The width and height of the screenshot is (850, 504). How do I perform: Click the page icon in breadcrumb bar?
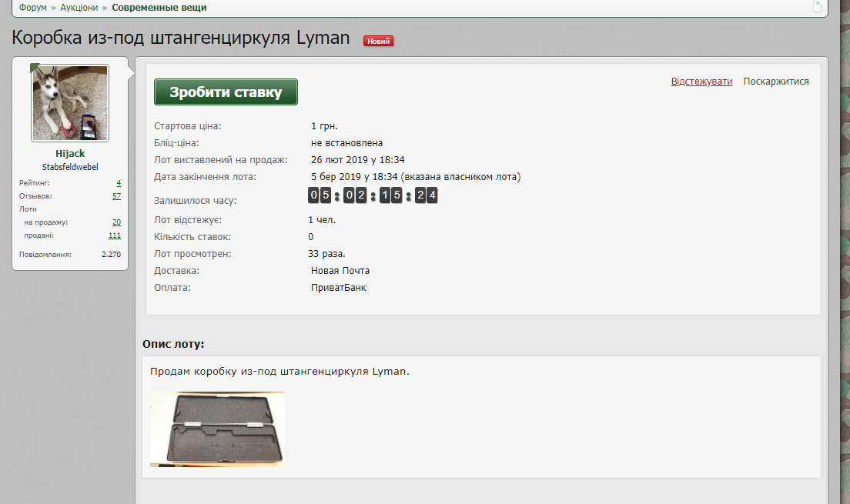point(817,7)
